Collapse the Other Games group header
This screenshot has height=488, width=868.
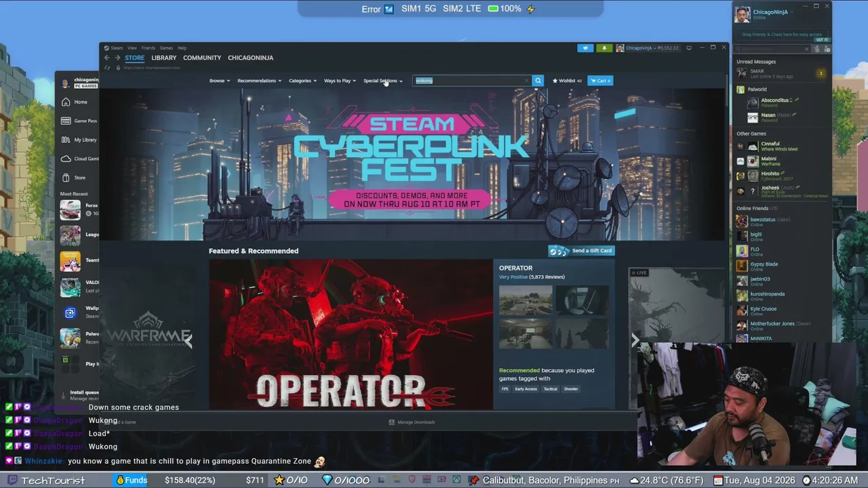click(x=751, y=134)
